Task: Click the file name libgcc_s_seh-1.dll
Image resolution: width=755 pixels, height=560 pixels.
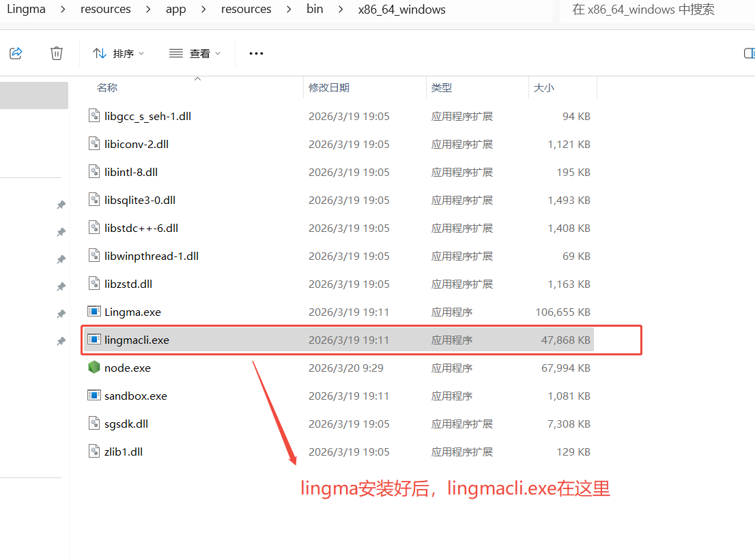Action: (148, 117)
